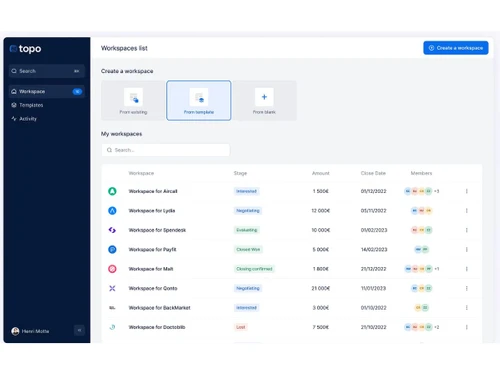The height and width of the screenshot is (375, 500).
Task: Choose the From existing card
Action: (133, 100)
